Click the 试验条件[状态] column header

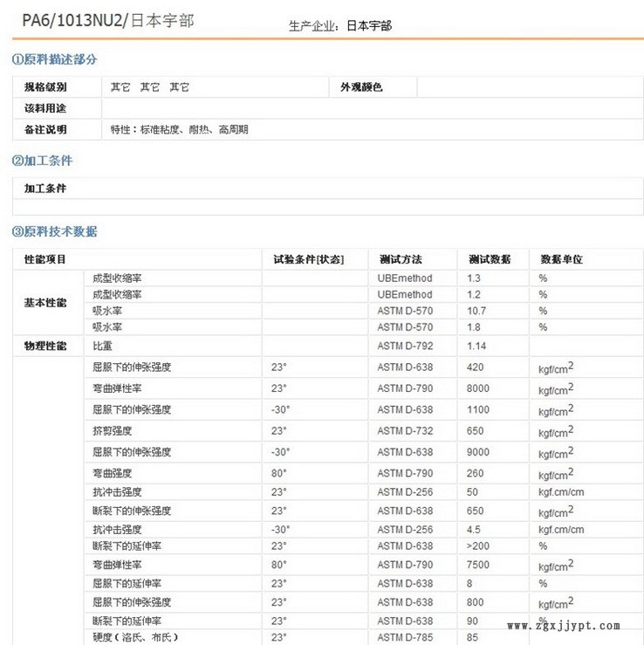(308, 259)
